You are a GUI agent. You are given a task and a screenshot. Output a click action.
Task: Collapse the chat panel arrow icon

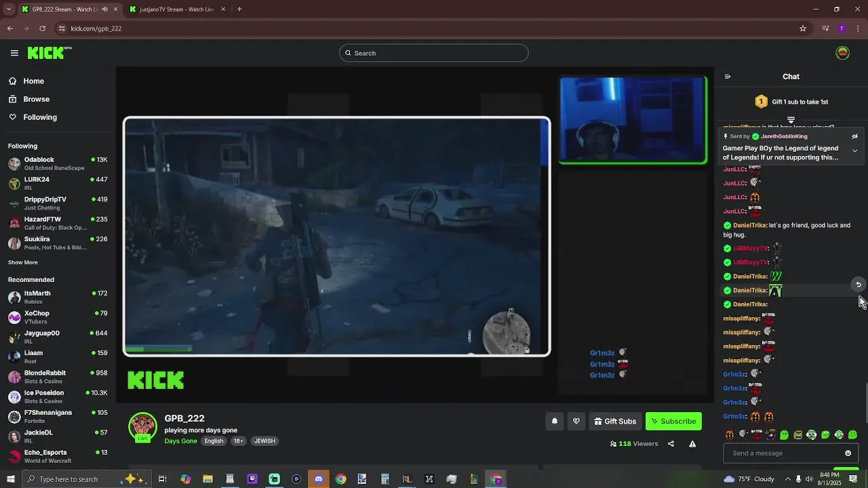pos(728,77)
